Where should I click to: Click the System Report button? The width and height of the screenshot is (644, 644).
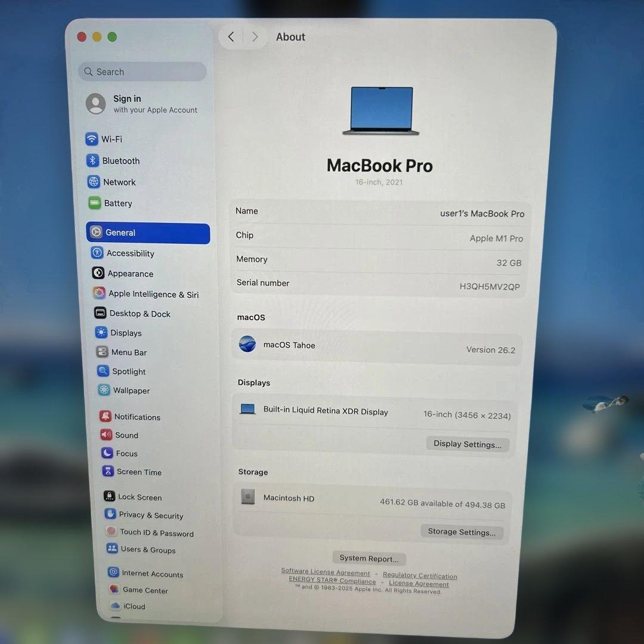[x=369, y=558]
